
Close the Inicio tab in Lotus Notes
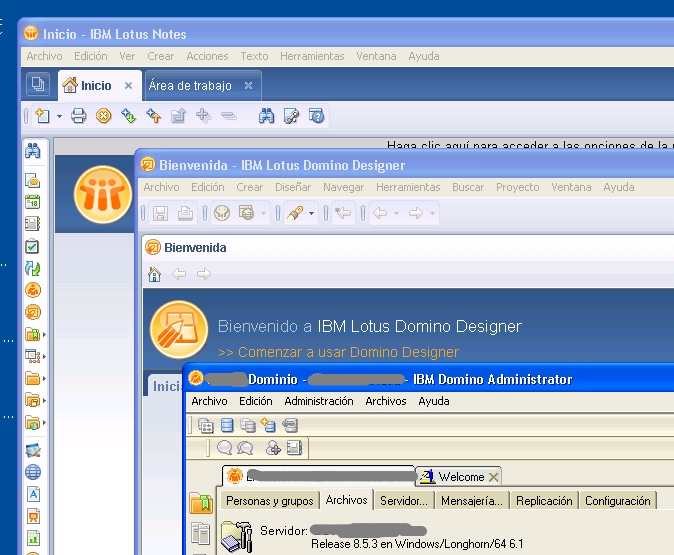point(128,86)
